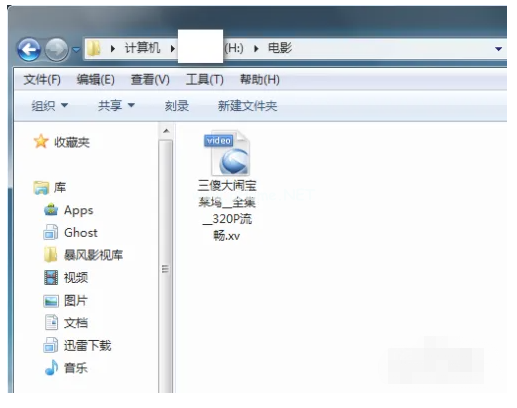Open the 查看(V) menu

tap(150, 80)
